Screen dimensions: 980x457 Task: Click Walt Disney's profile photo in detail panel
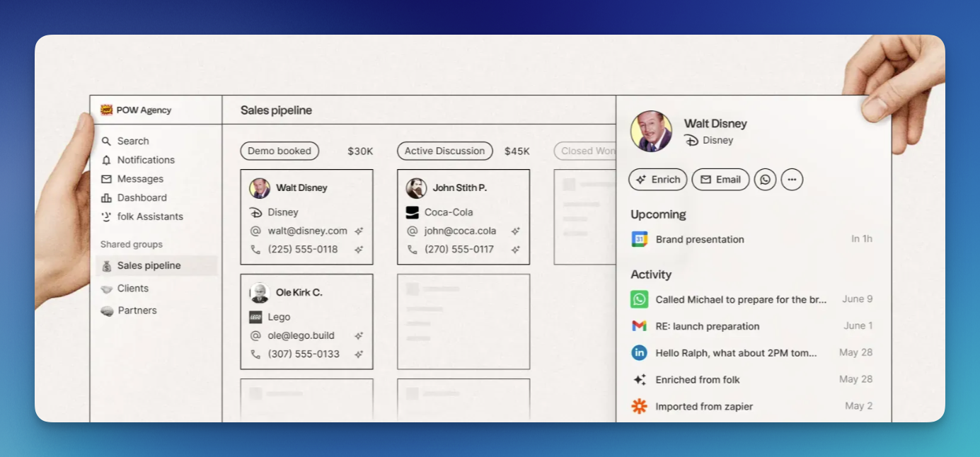[651, 132]
